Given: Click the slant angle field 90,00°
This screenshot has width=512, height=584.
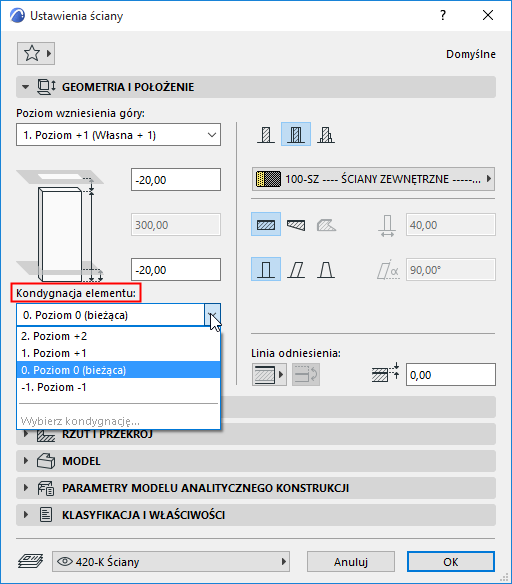Looking at the screenshot, I should point(451,270).
